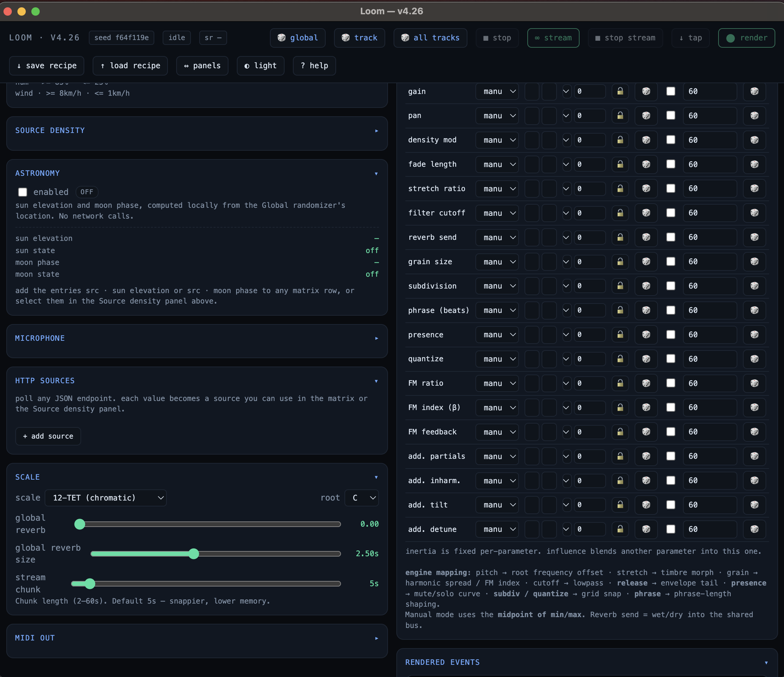The width and height of the screenshot is (784, 677).
Task: Click the lock icon for add. detune
Action: 620,529
